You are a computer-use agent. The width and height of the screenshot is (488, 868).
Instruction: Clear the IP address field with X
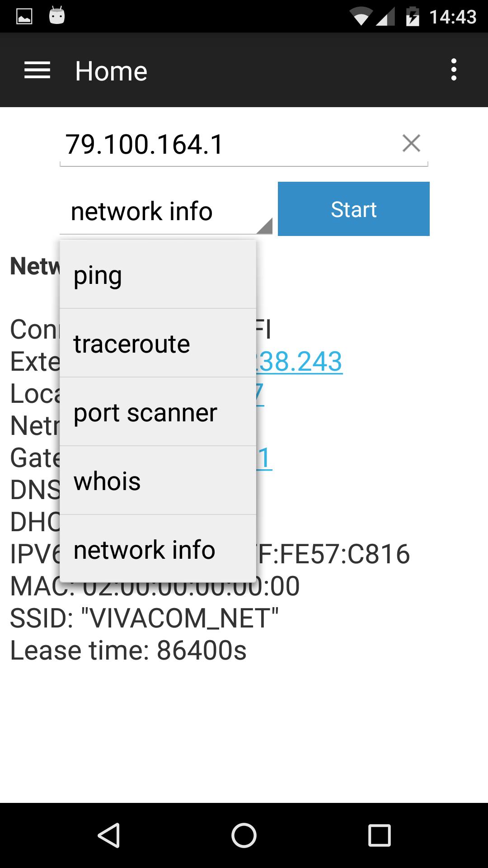point(411,143)
